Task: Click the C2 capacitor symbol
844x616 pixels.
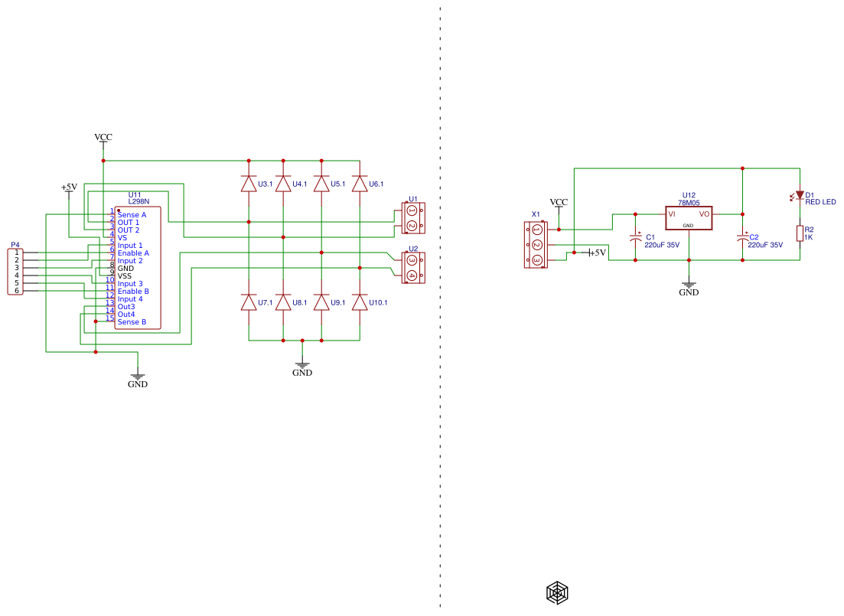Action: click(x=742, y=238)
